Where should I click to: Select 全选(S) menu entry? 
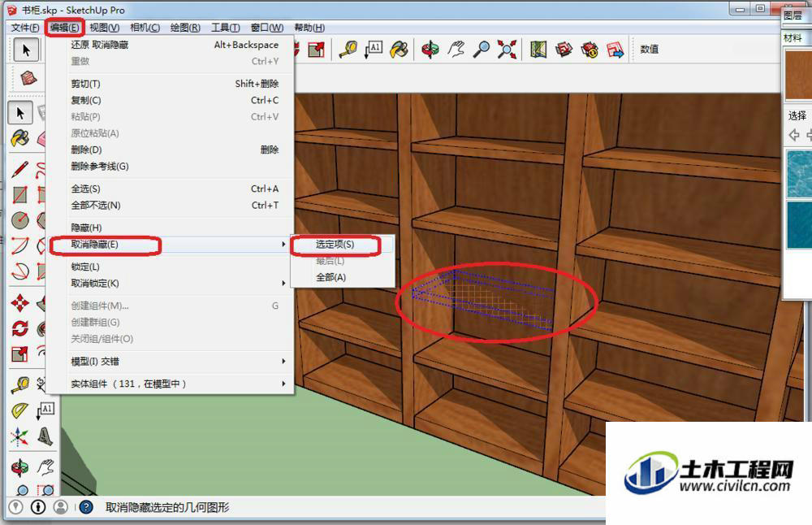point(170,189)
